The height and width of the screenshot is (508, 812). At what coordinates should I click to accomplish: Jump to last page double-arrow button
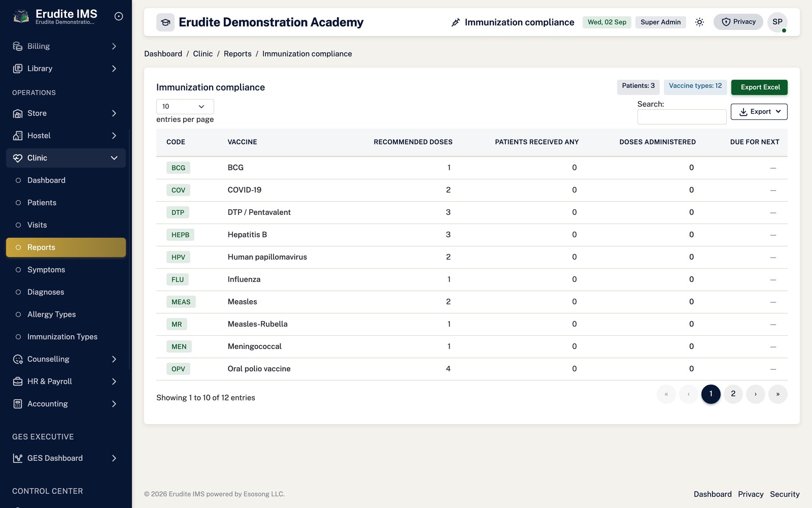pos(778,394)
